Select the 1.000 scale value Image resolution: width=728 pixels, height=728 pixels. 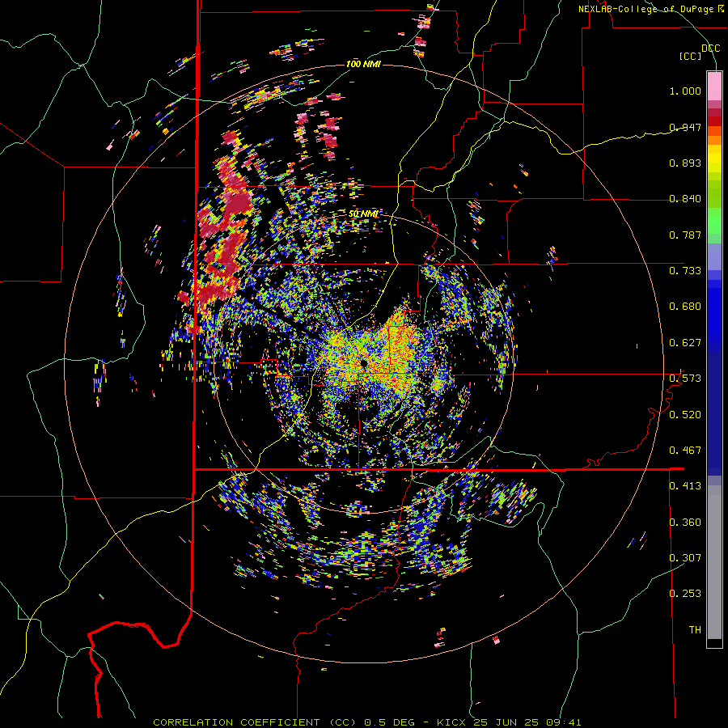click(x=685, y=91)
